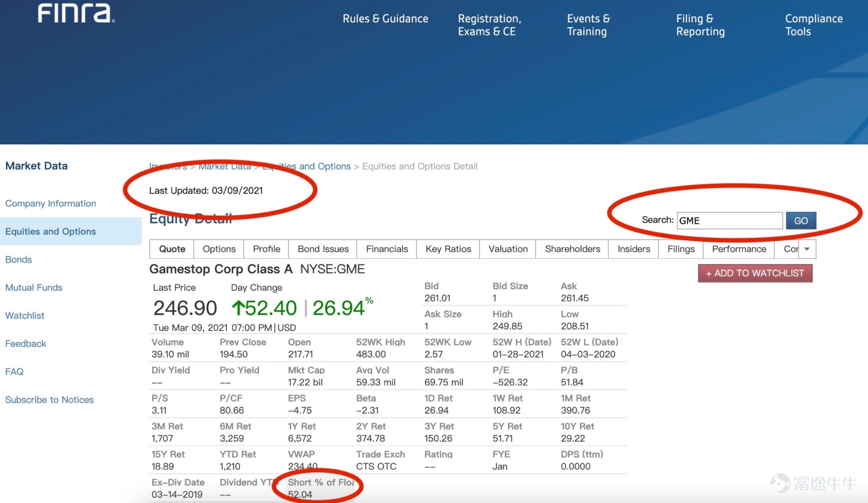Go to the Filings tab
Screen dimensions: 868x503
(x=681, y=249)
